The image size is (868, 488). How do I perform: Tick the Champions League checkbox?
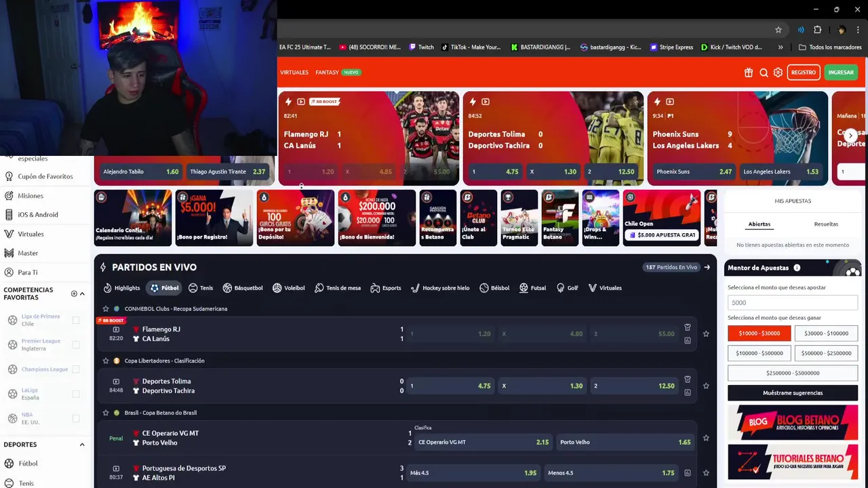point(76,369)
